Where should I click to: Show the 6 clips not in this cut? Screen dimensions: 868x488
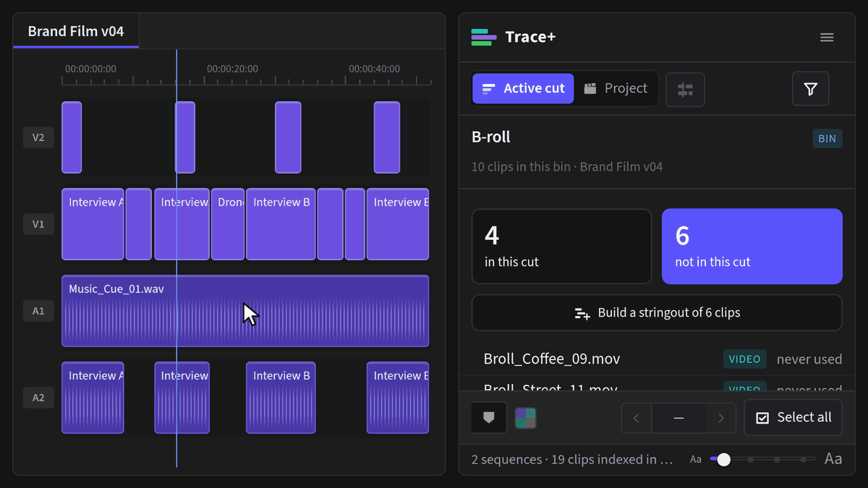752,247
